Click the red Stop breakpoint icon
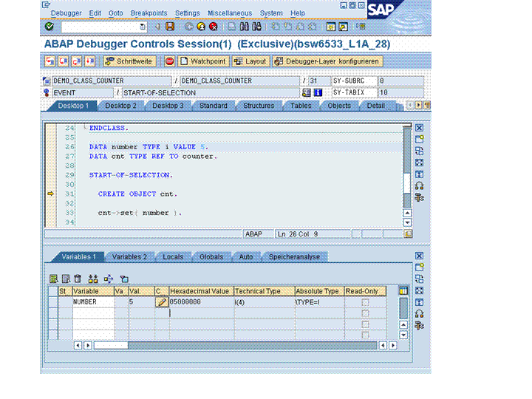Viewport: 532px width, 399px height. [x=169, y=61]
